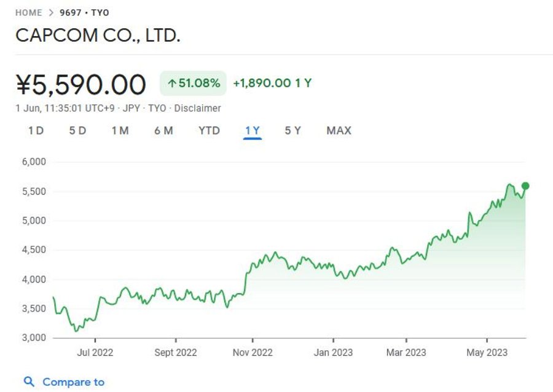Click the chart near the Jul 2022 low

[x=76, y=331]
